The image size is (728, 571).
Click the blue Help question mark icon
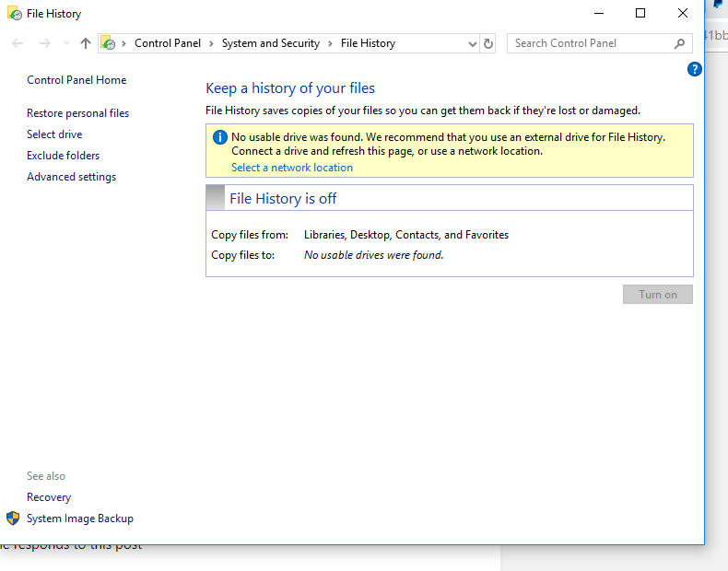(x=694, y=69)
